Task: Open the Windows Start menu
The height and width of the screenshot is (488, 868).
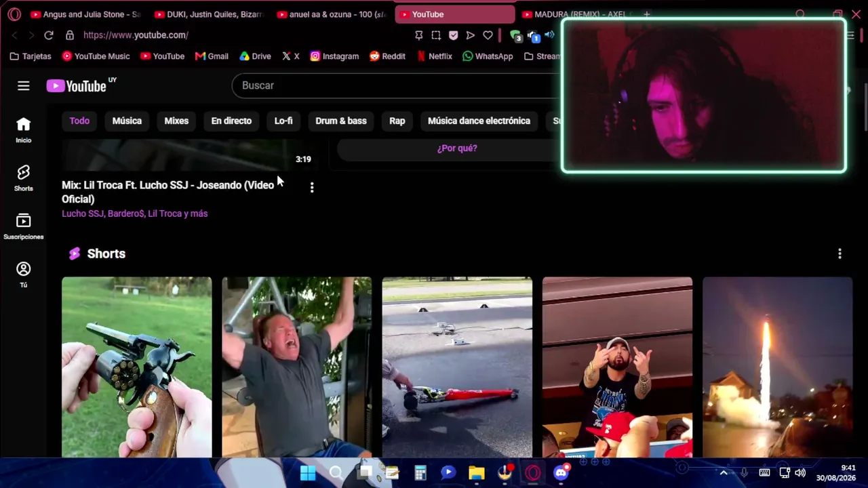Action: click(x=307, y=473)
